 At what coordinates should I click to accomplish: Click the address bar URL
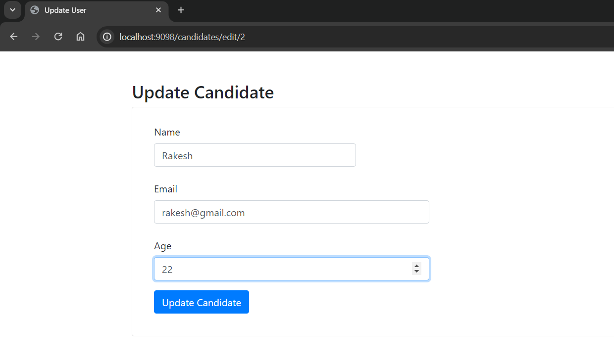click(x=182, y=37)
